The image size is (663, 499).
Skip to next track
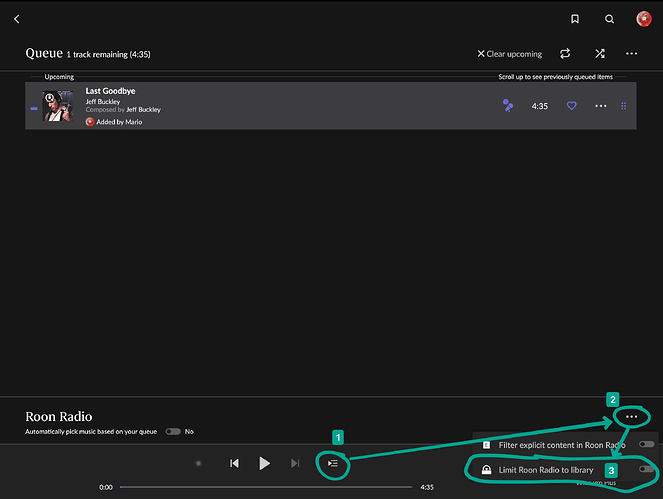[x=295, y=463]
